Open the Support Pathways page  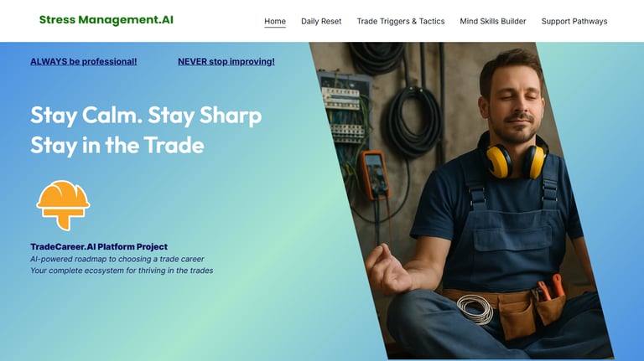(574, 21)
